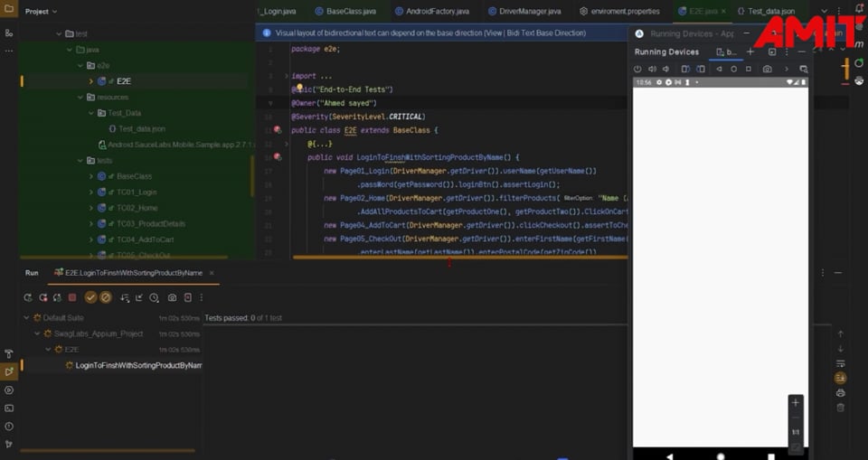Collapse the resources folder in project tree
This screenshot has width=868, height=460.
pyautogui.click(x=80, y=98)
